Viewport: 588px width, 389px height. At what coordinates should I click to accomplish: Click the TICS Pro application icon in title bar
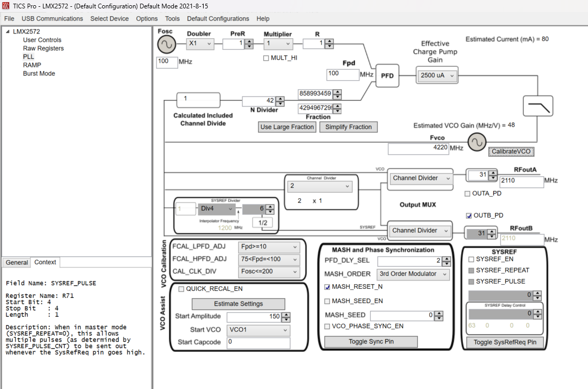[x=6, y=6]
